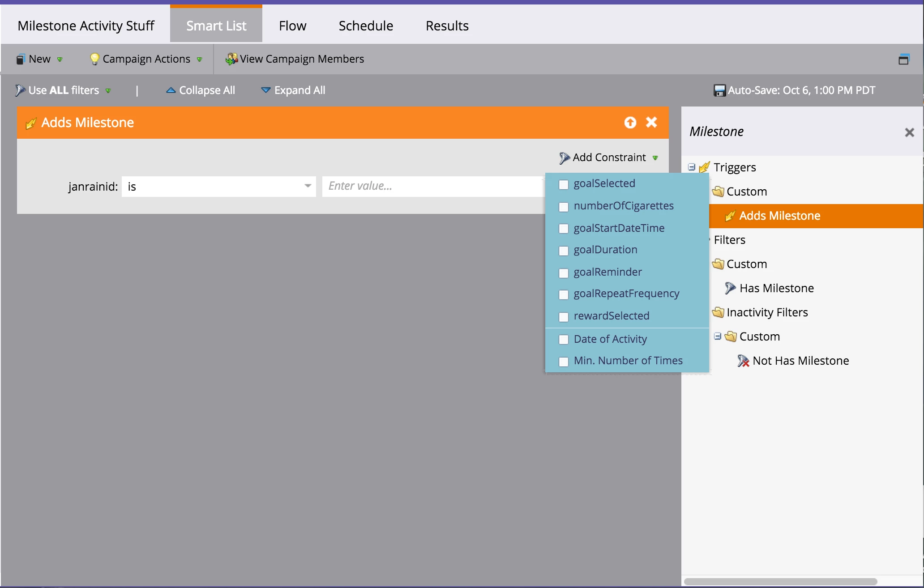The image size is (924, 588).
Task: Check the goalSelected constraint checkbox
Action: coord(564,184)
